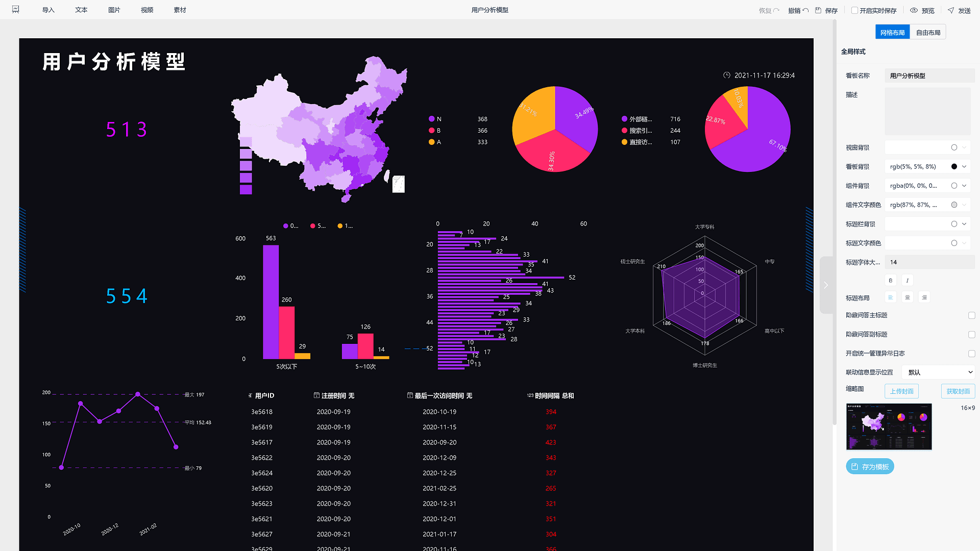Click the floppy icon inside 存为模板 button
The image size is (980, 551).
click(x=855, y=466)
